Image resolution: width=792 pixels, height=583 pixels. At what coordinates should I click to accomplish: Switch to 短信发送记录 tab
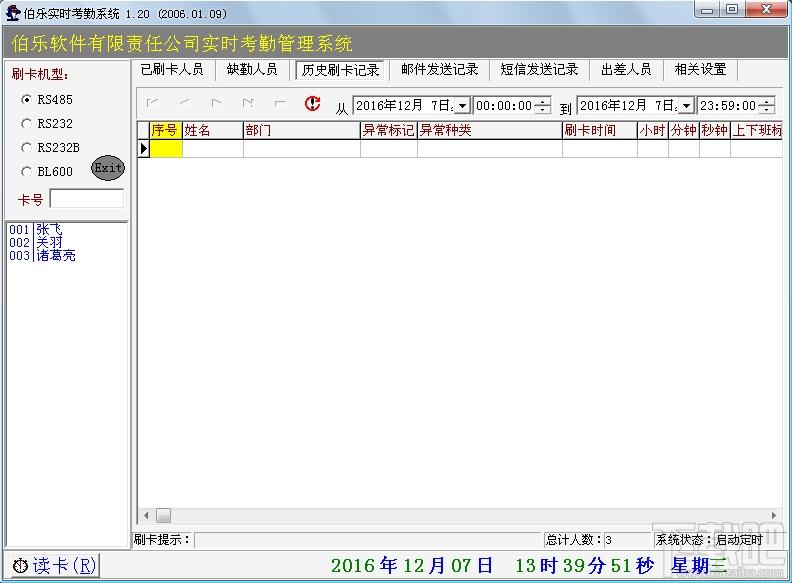(x=539, y=70)
